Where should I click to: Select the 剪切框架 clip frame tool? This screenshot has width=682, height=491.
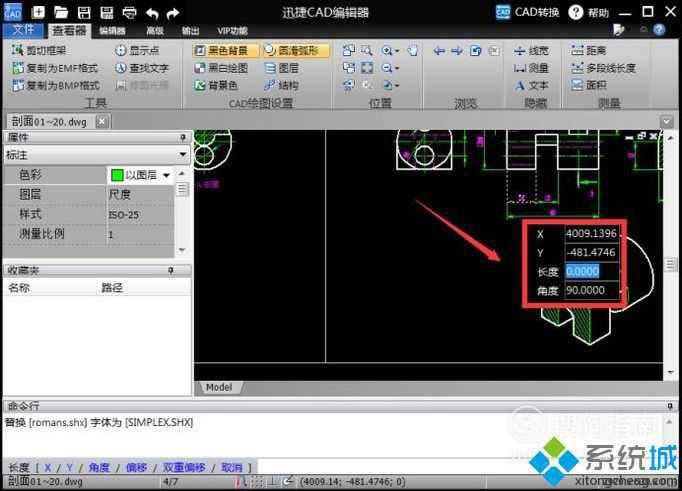pos(40,50)
